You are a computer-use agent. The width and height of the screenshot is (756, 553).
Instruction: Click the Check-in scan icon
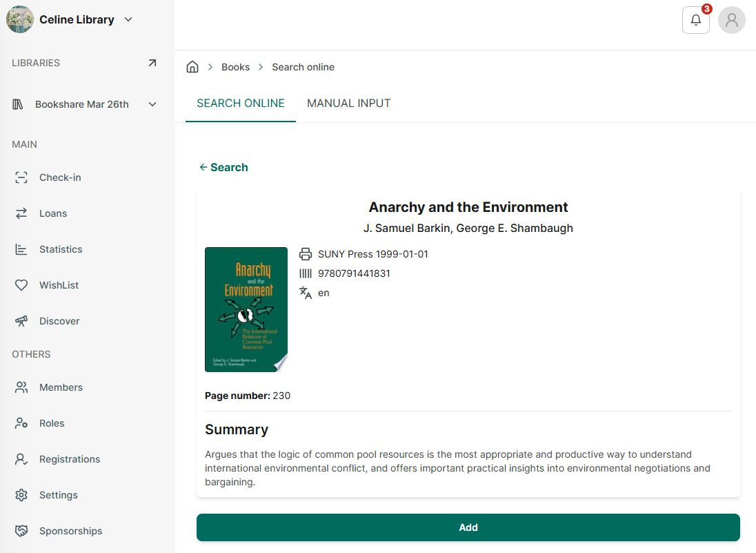click(x=21, y=177)
